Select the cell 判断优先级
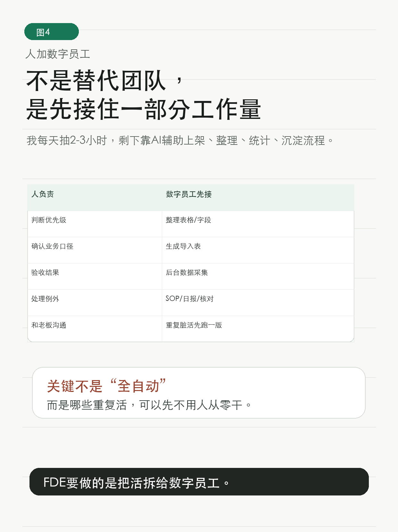This screenshot has width=398, height=532. click(x=95, y=224)
